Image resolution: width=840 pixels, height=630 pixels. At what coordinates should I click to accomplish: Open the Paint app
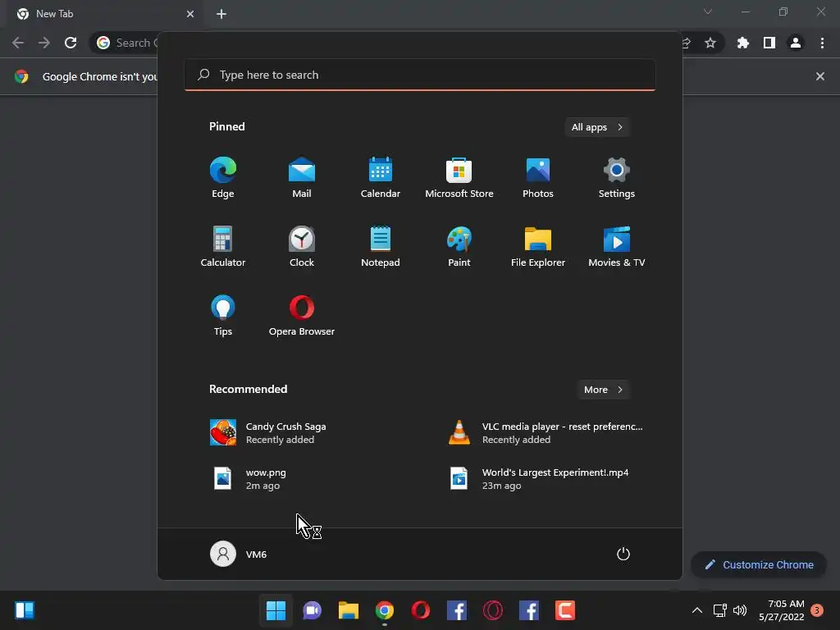(x=459, y=246)
